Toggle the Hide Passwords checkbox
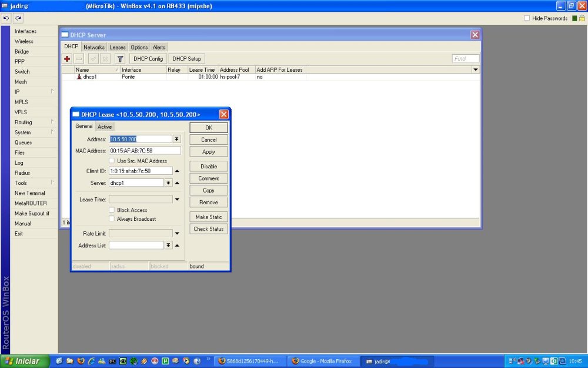Screen dimensions: 588x368 click(527, 18)
